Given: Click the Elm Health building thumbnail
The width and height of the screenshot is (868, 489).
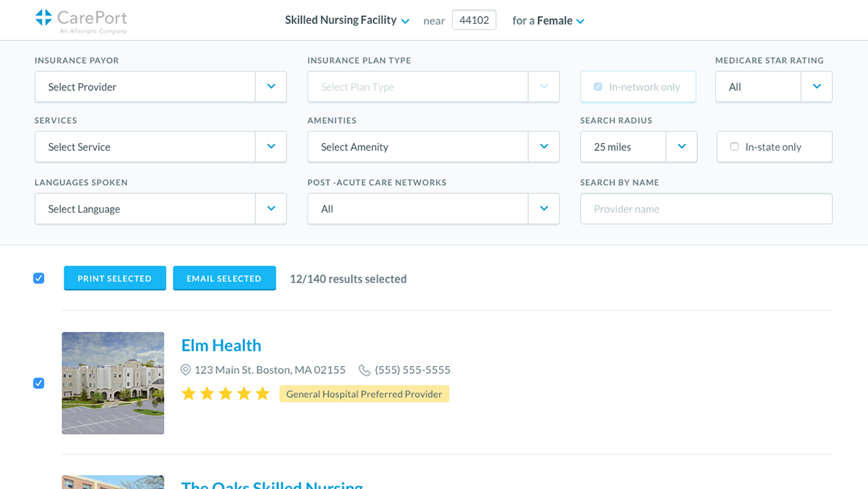Looking at the screenshot, I should 113,383.
